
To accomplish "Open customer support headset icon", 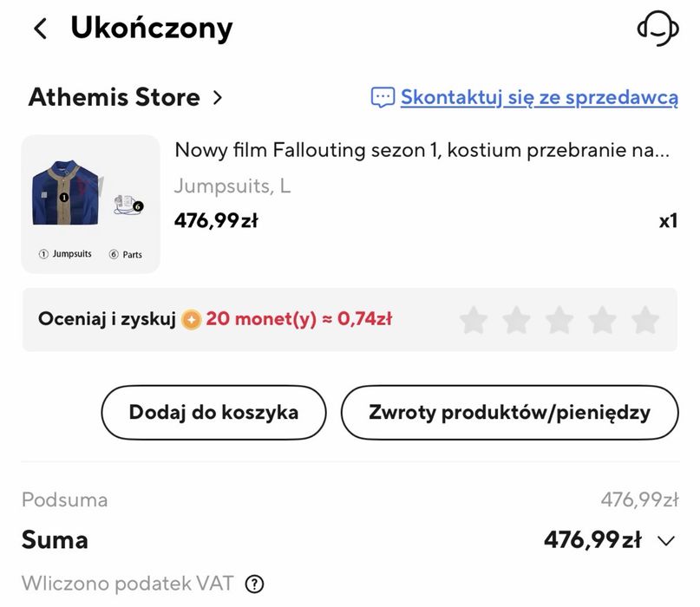I will [x=657, y=29].
